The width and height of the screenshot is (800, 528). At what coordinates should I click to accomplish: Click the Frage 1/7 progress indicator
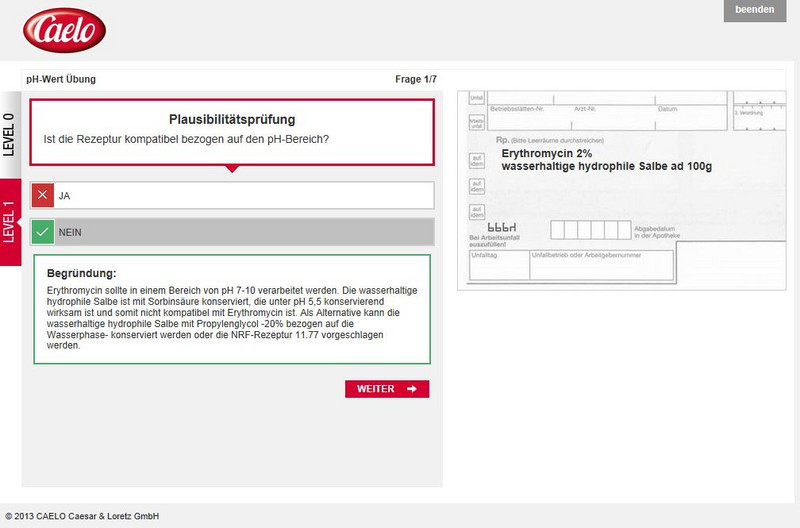(415, 79)
